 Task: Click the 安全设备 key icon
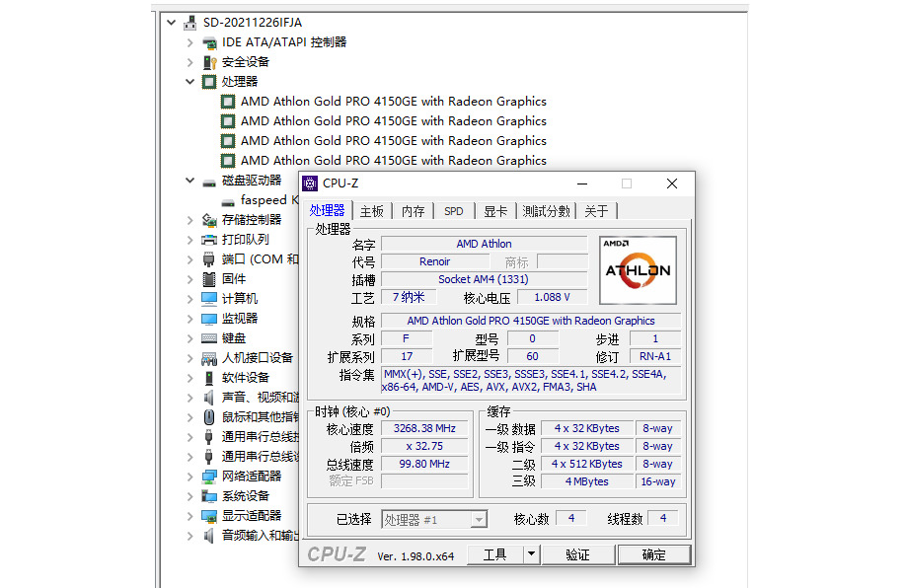click(209, 62)
